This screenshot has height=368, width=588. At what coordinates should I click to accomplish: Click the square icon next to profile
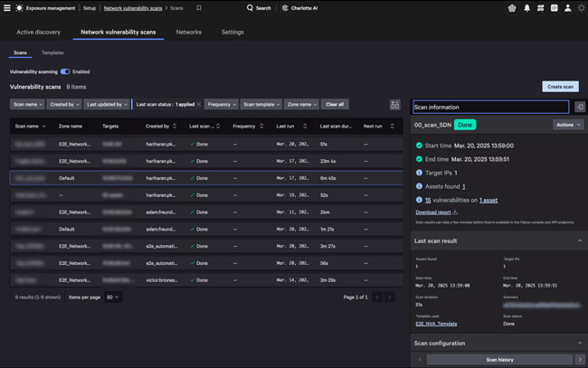[x=554, y=8]
